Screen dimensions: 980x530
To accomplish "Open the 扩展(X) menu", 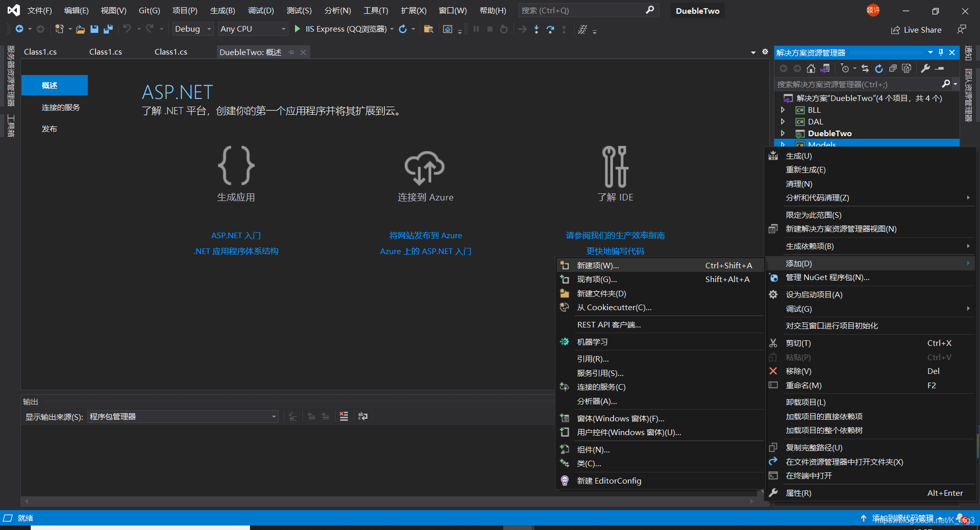I will (x=413, y=10).
